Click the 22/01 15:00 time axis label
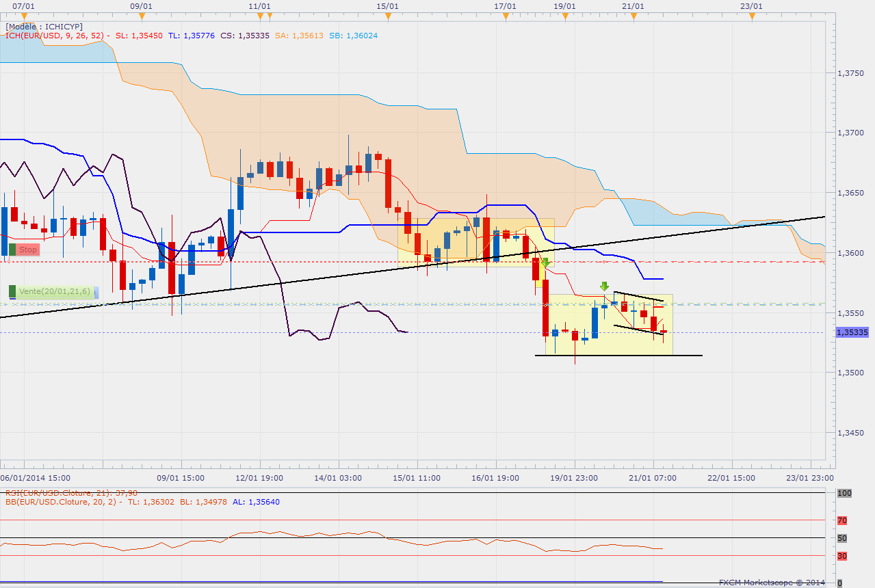 pos(732,478)
